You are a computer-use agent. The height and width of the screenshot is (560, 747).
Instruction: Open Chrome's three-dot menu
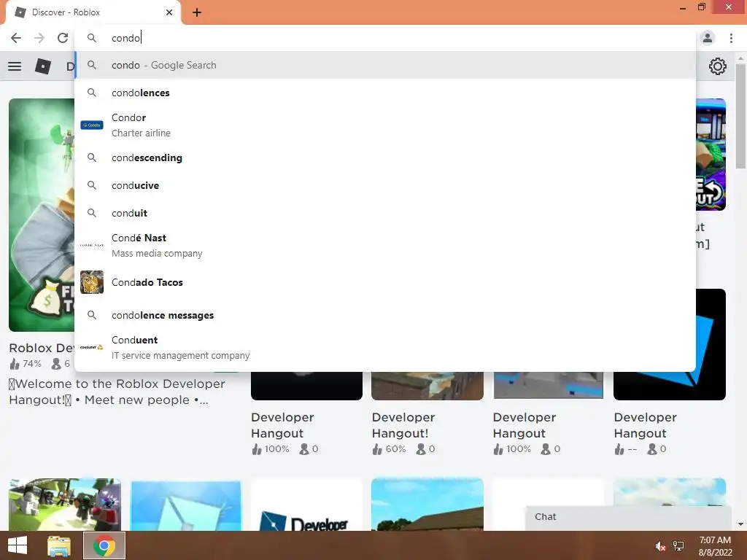[731, 38]
